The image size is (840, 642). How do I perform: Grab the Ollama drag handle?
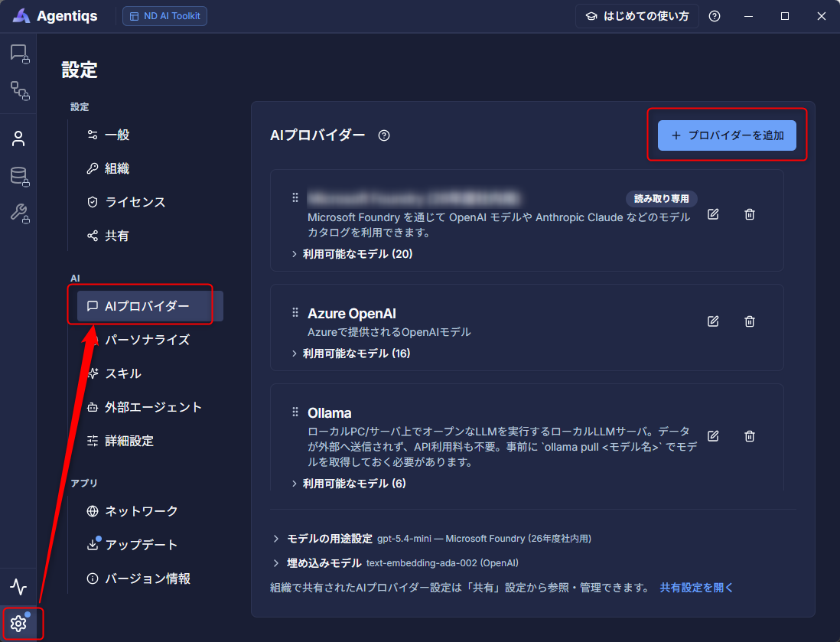[295, 412]
